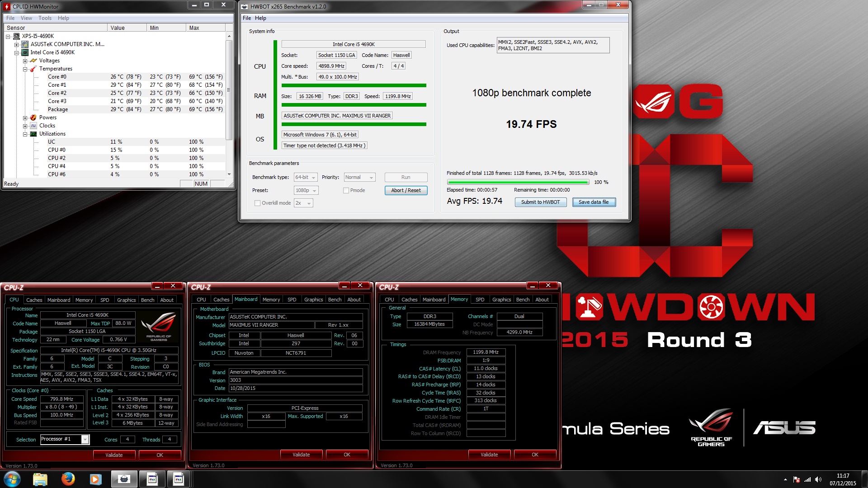868x488 pixels.
Task: Click the Show desktop button
Action: (x=864, y=479)
